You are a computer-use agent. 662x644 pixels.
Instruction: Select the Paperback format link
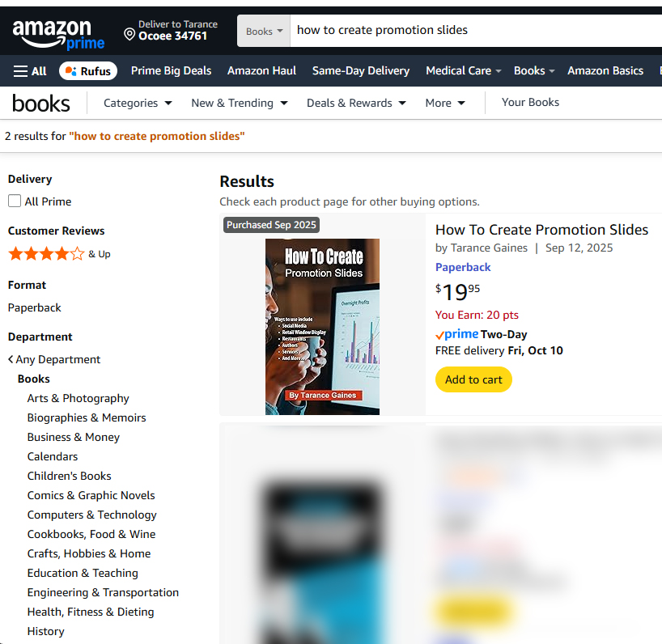click(x=463, y=267)
